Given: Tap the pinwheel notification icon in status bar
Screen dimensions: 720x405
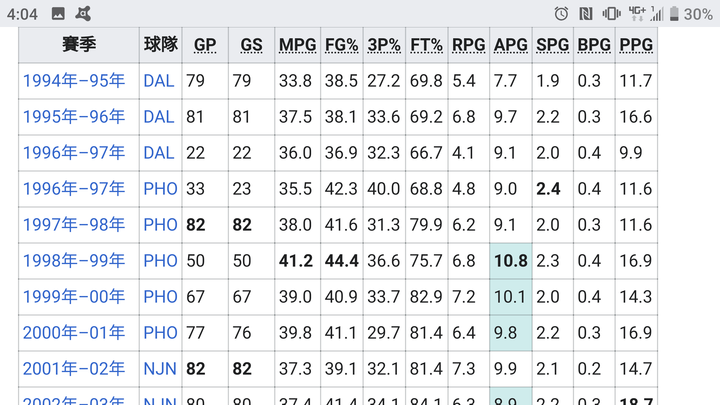Looking at the screenshot, I should pyautogui.click(x=83, y=14).
